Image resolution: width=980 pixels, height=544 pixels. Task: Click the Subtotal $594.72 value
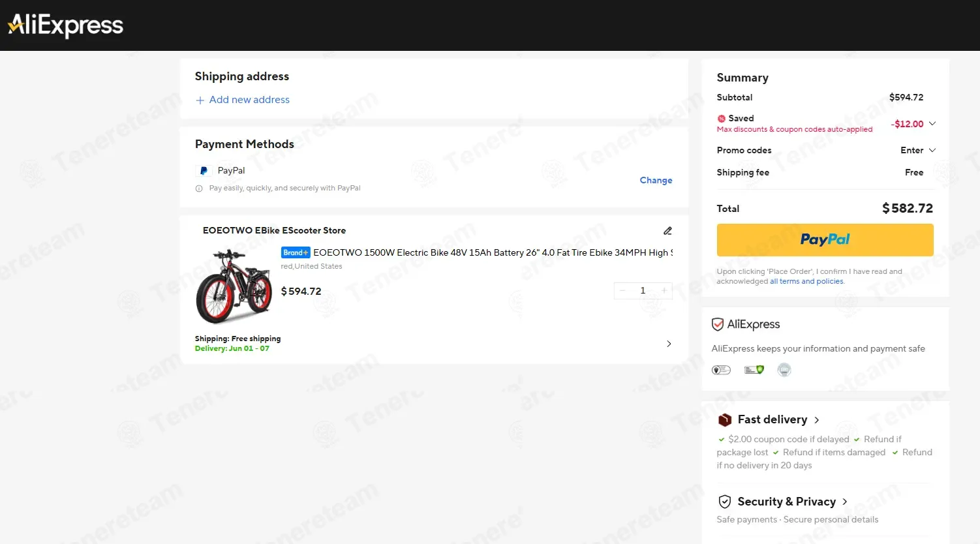point(906,97)
